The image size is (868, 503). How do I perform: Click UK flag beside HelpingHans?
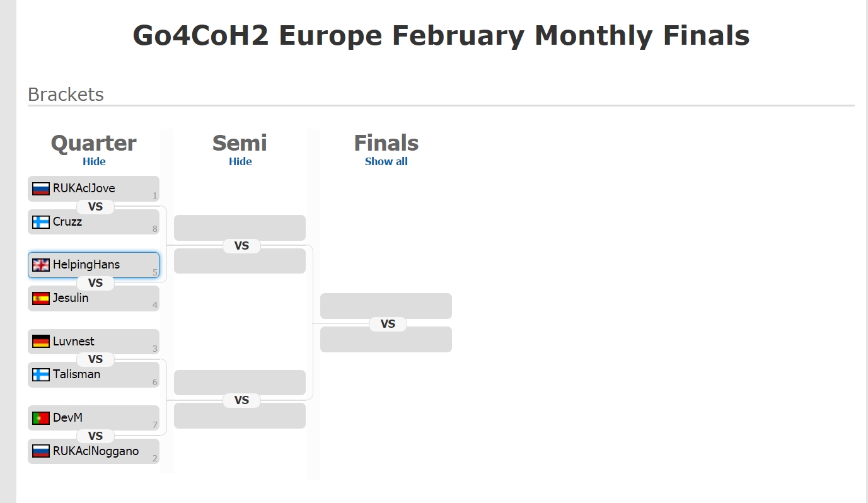[x=41, y=265]
